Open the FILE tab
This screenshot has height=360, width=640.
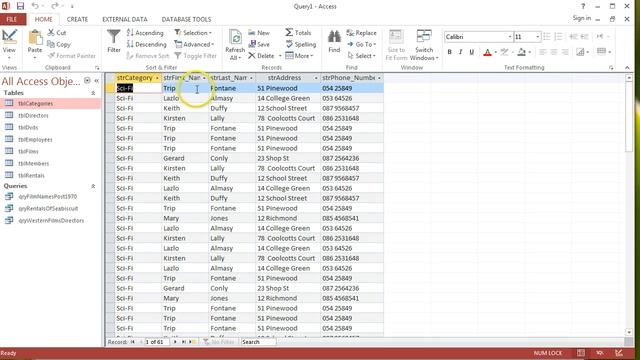tap(12, 19)
